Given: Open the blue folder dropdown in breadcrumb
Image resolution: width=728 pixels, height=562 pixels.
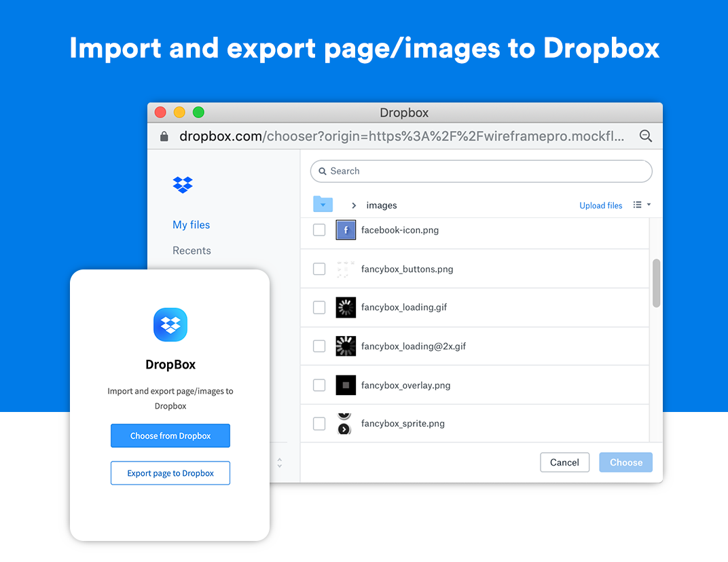Looking at the screenshot, I should [323, 204].
